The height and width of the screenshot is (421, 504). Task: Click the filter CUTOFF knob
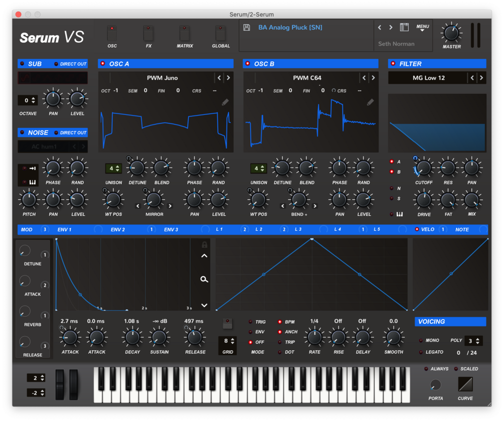(x=424, y=168)
